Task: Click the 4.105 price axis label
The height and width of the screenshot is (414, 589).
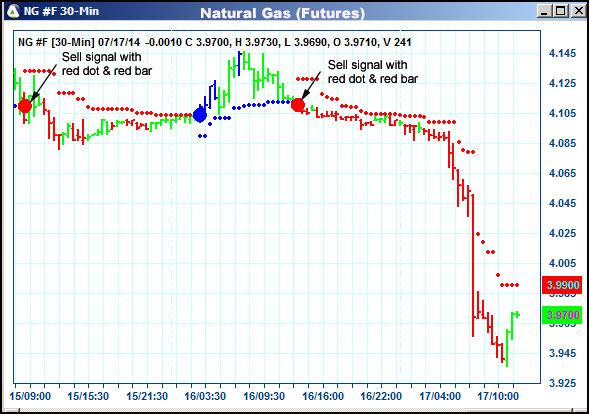Action: (562, 113)
